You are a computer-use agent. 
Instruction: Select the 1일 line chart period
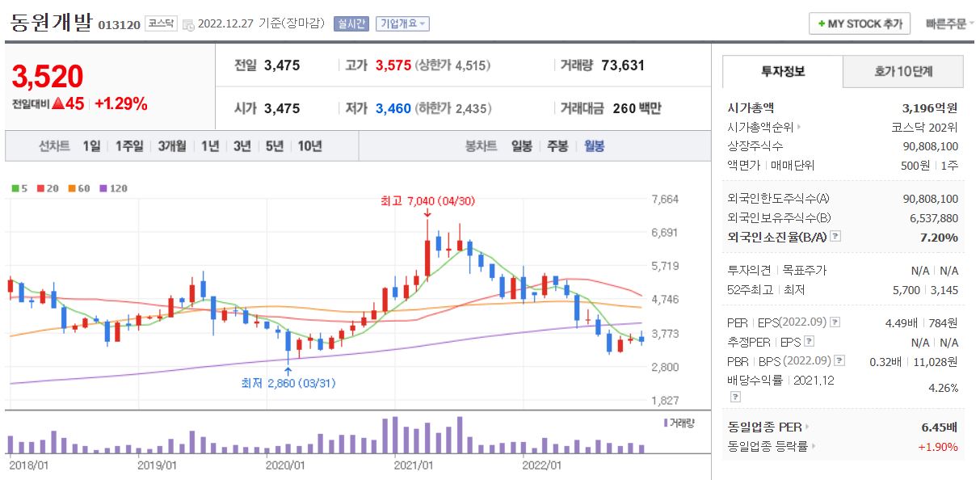click(x=91, y=146)
